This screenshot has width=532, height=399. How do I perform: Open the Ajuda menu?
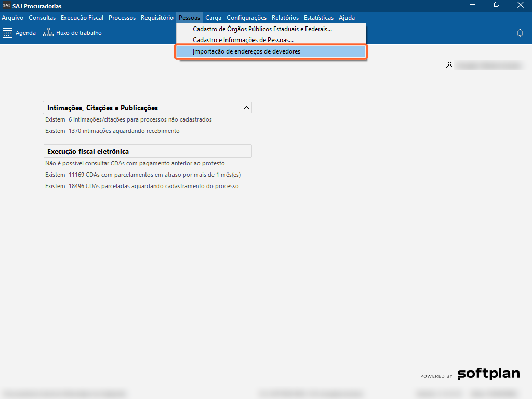coord(347,18)
